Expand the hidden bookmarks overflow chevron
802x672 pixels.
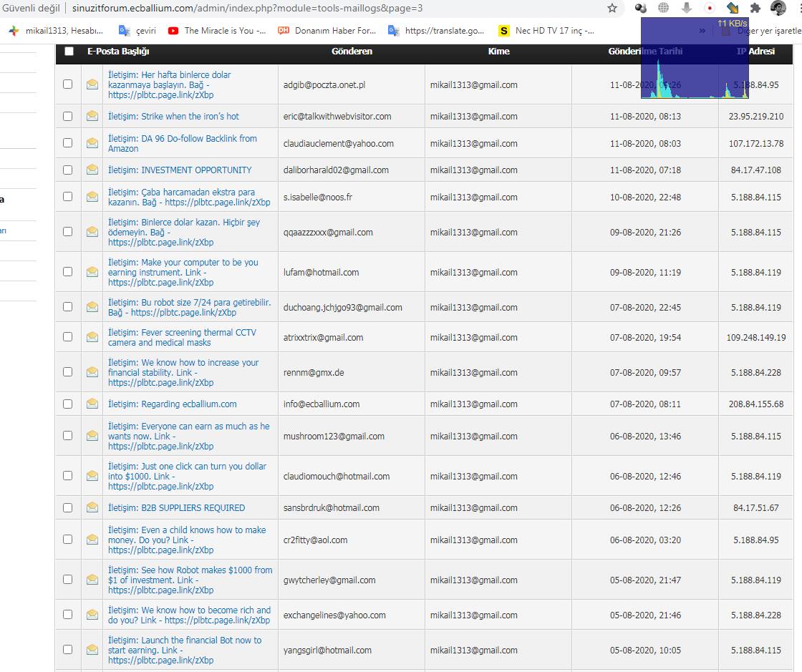click(702, 31)
